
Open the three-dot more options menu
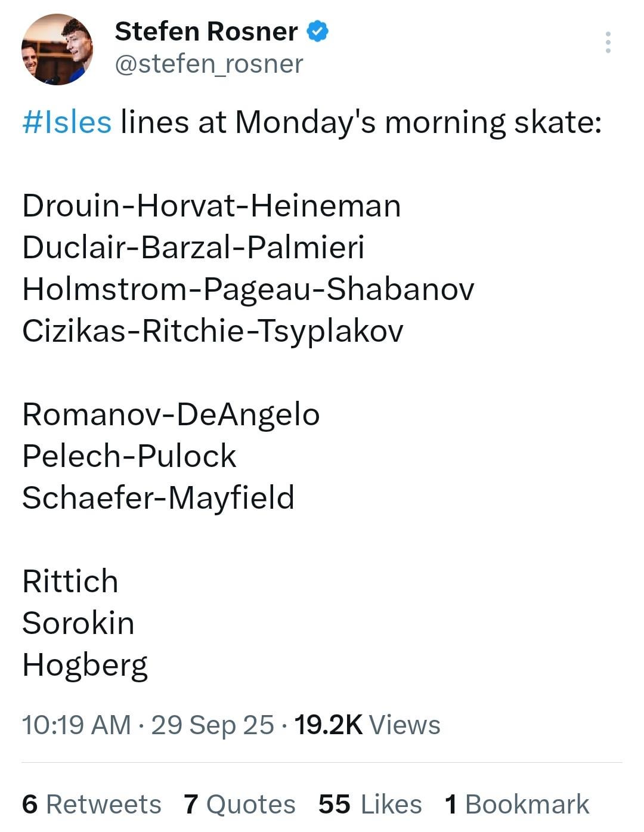coord(608,42)
